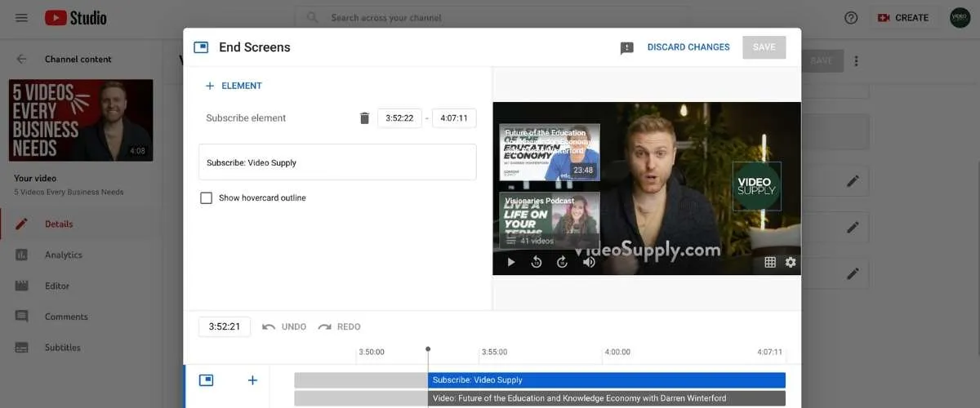Click the End Screens dialog title icon

[201, 47]
